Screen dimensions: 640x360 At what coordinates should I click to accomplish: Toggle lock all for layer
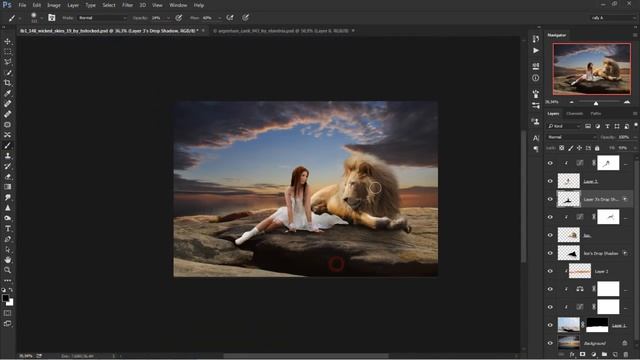(597, 148)
